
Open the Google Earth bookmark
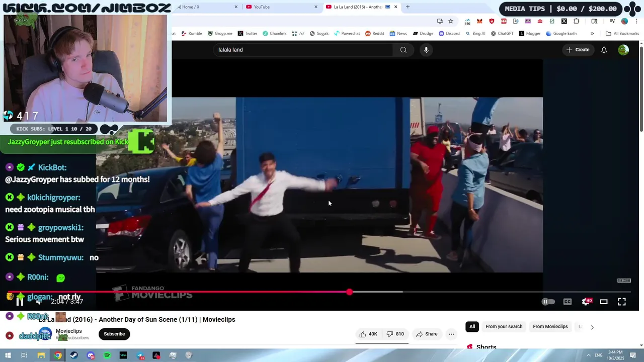click(x=561, y=34)
